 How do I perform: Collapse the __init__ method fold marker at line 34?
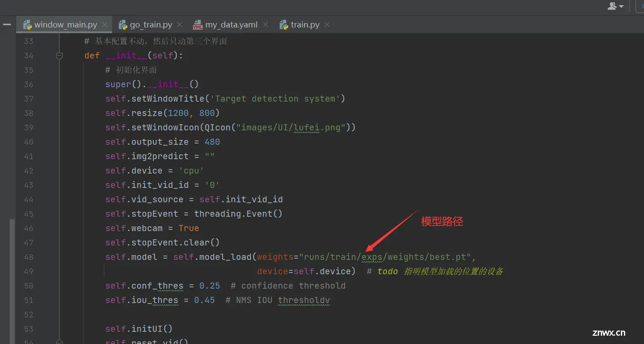click(60, 55)
